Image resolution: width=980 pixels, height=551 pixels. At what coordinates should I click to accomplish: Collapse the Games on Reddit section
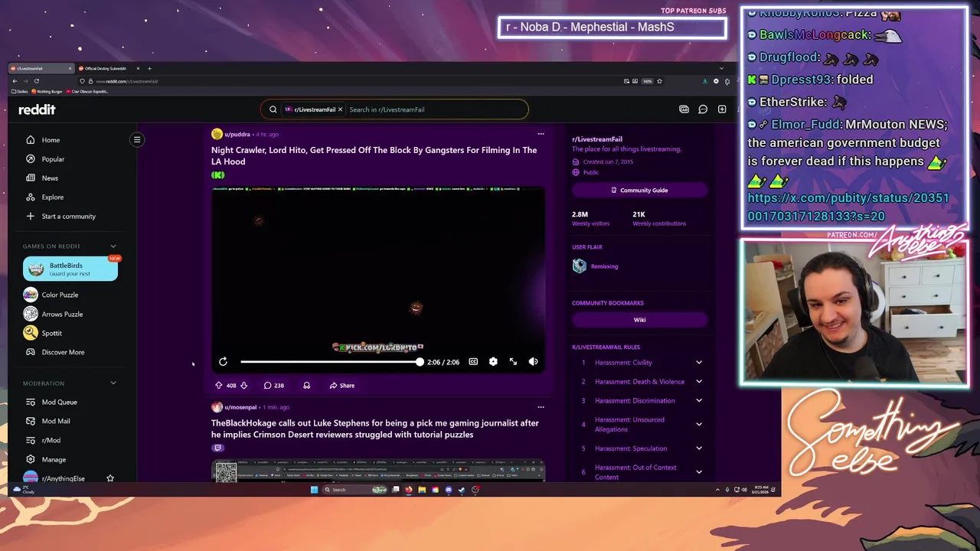coord(113,246)
